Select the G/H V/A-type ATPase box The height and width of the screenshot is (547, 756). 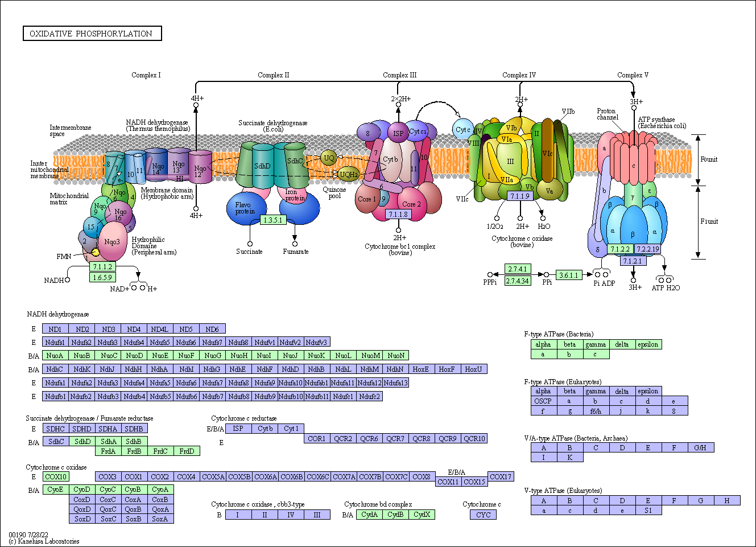(700, 447)
